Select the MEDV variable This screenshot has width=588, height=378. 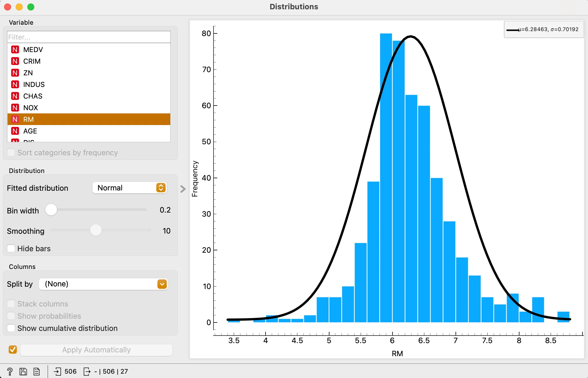click(x=89, y=50)
